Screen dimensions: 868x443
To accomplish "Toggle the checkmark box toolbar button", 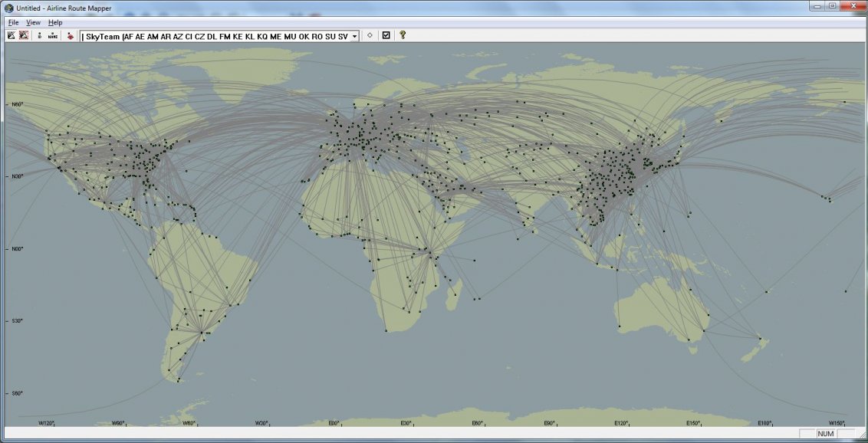I will pyautogui.click(x=386, y=35).
